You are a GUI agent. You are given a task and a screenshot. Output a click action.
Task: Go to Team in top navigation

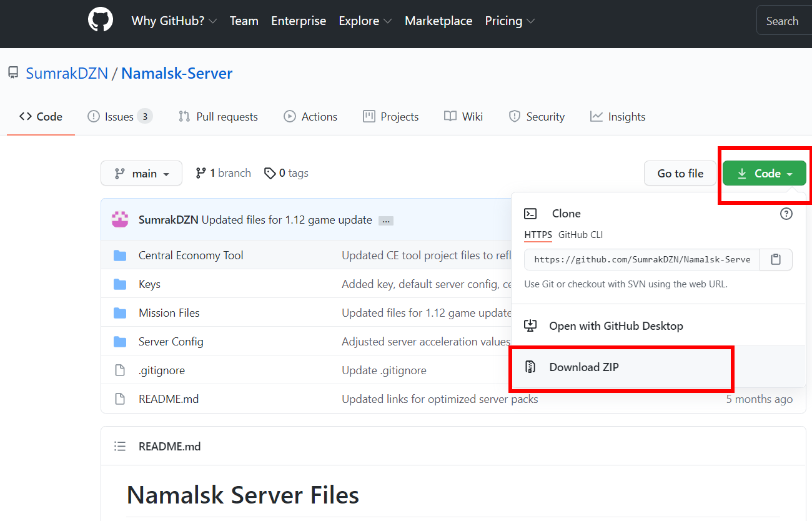(244, 21)
